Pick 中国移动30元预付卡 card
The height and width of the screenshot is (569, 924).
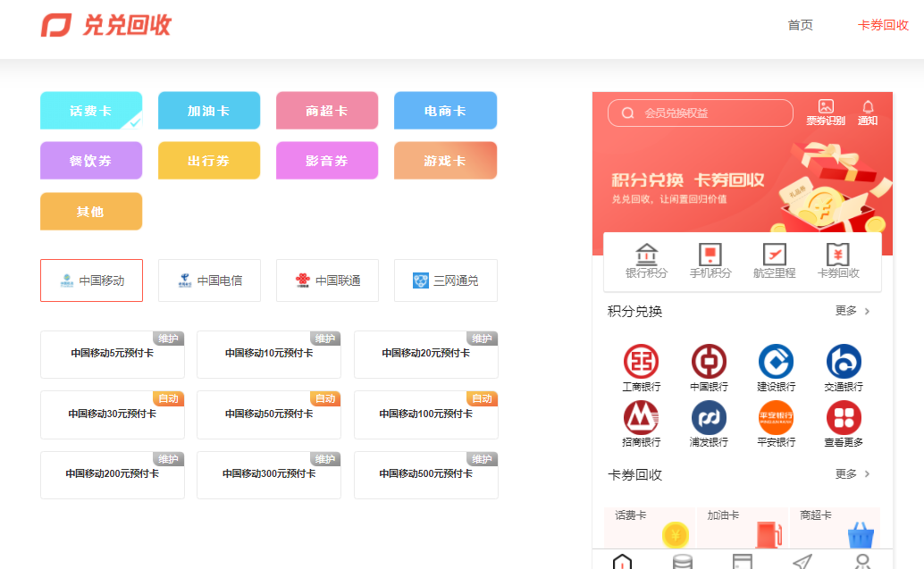pos(113,414)
